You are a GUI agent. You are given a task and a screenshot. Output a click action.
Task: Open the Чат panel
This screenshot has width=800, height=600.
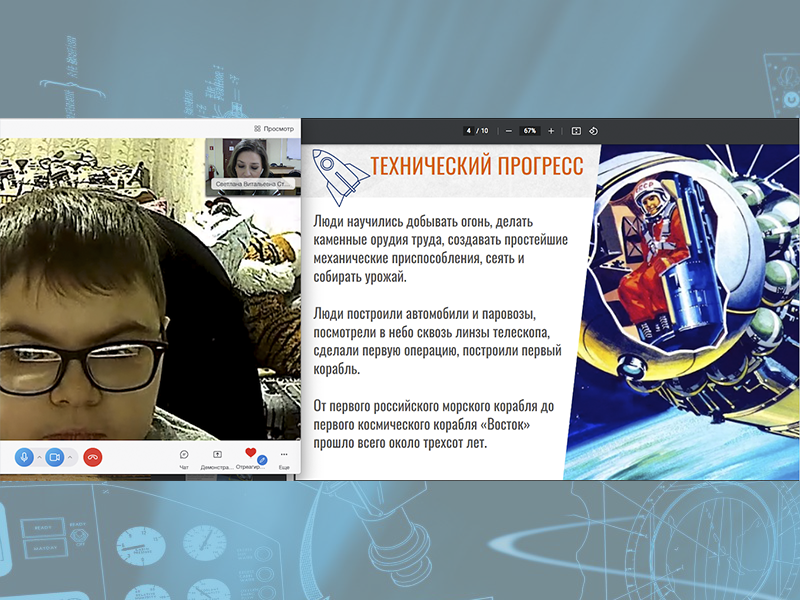tap(184, 459)
